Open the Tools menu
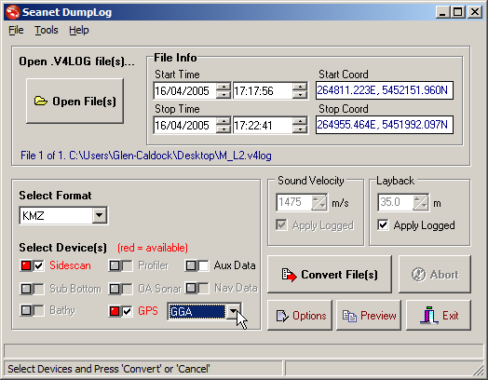The height and width of the screenshot is (380, 488). point(46,30)
